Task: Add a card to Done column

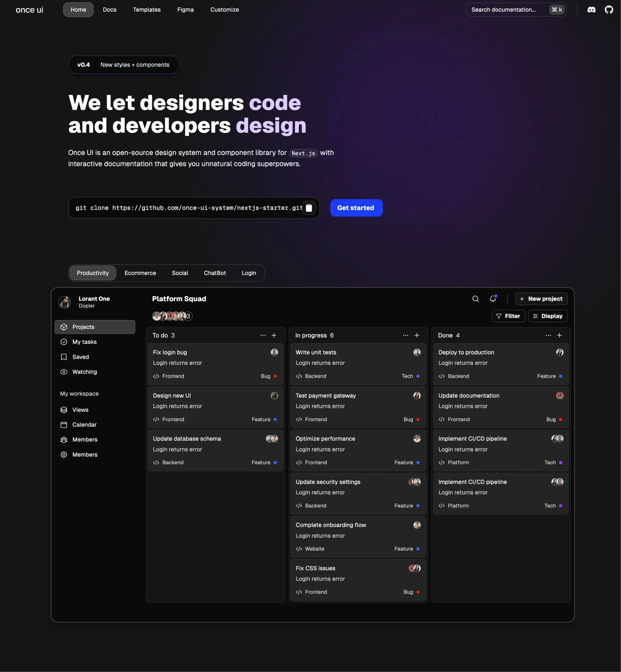Action: pos(559,335)
